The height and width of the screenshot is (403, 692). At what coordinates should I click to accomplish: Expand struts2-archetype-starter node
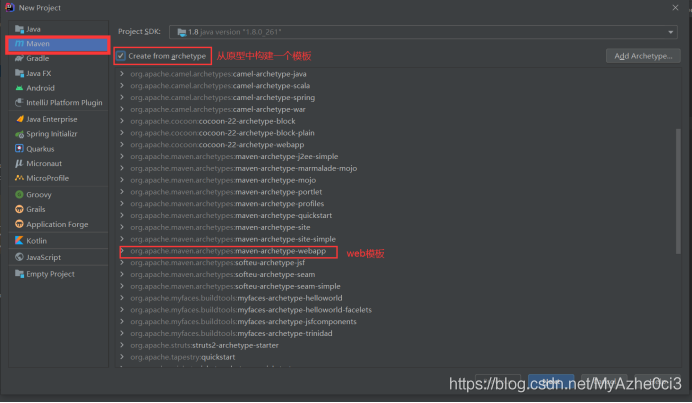click(x=122, y=345)
